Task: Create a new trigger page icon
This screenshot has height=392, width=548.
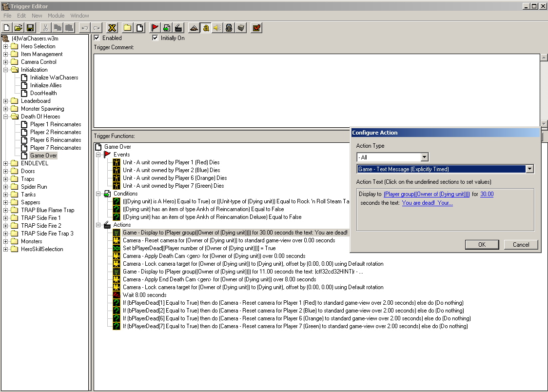Action: 139,28
